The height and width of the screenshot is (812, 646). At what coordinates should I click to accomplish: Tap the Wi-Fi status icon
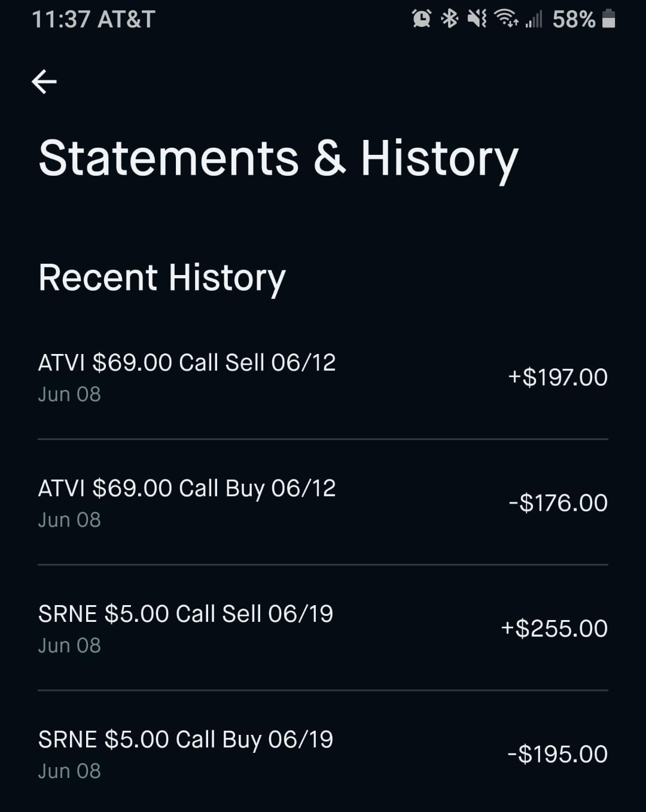(506, 19)
